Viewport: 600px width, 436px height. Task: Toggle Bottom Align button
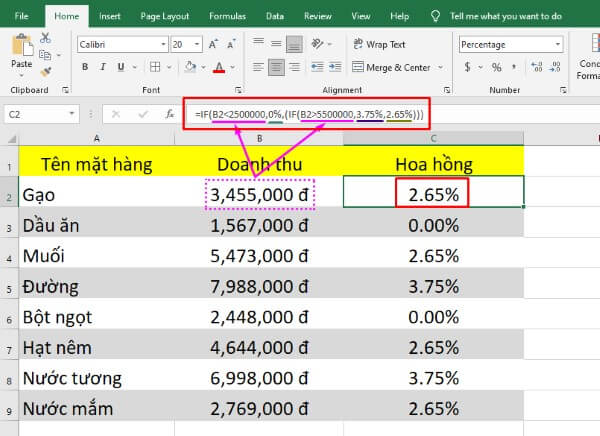click(294, 44)
